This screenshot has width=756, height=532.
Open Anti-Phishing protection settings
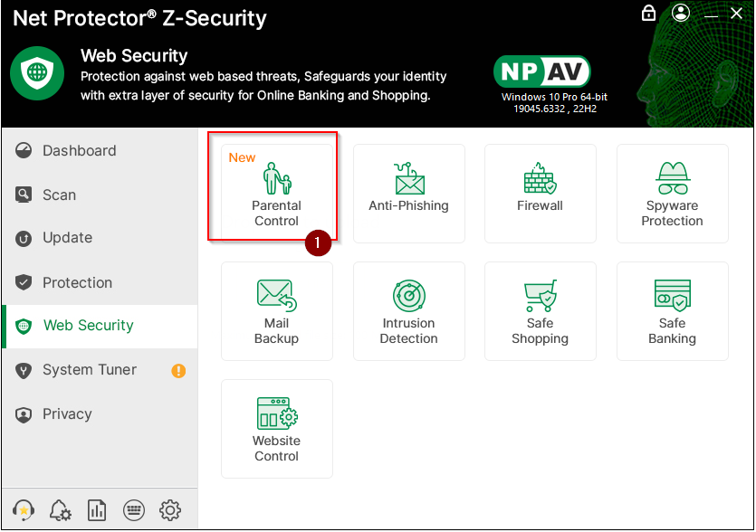pos(408,193)
